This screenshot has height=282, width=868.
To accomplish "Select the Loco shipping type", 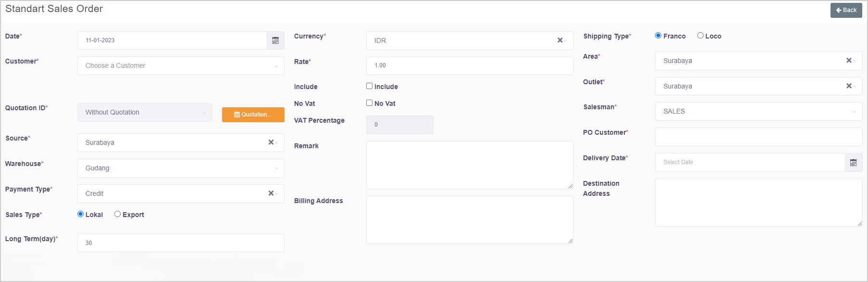I will (x=700, y=36).
